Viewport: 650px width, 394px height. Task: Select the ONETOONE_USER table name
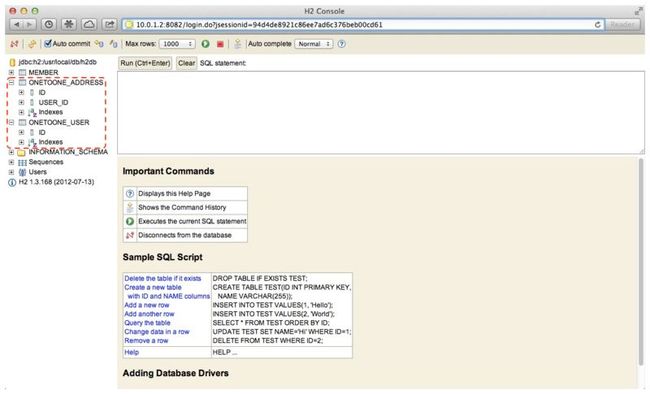click(x=59, y=122)
